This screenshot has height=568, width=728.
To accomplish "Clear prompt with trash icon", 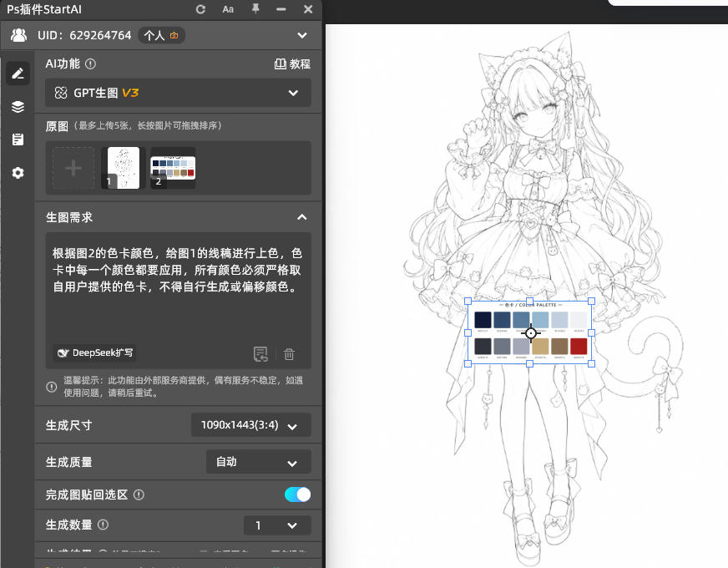I will [289, 354].
